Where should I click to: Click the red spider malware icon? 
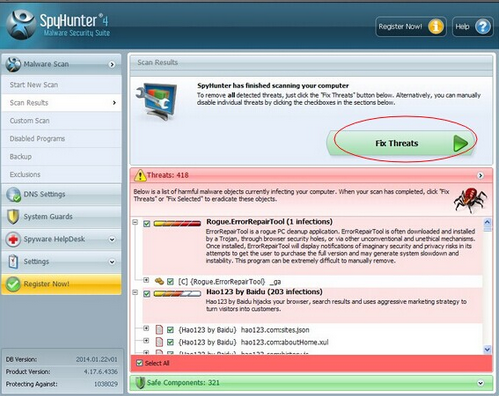click(x=470, y=199)
